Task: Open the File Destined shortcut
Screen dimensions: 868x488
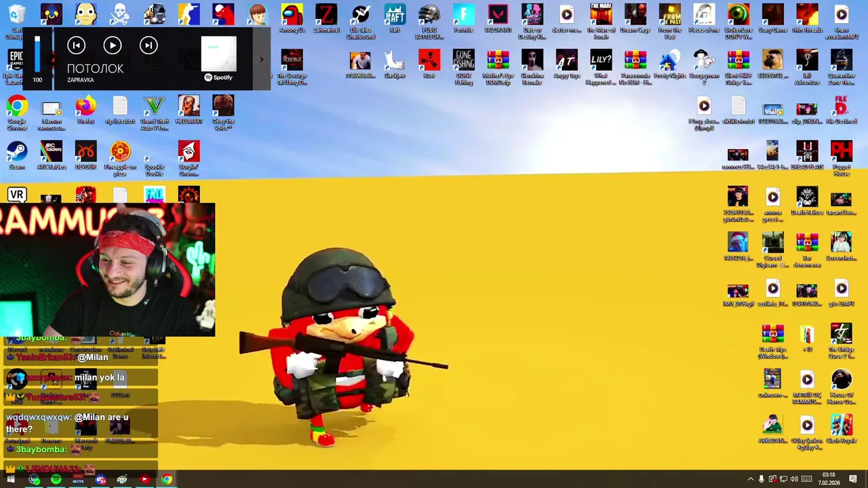Action: (x=842, y=110)
